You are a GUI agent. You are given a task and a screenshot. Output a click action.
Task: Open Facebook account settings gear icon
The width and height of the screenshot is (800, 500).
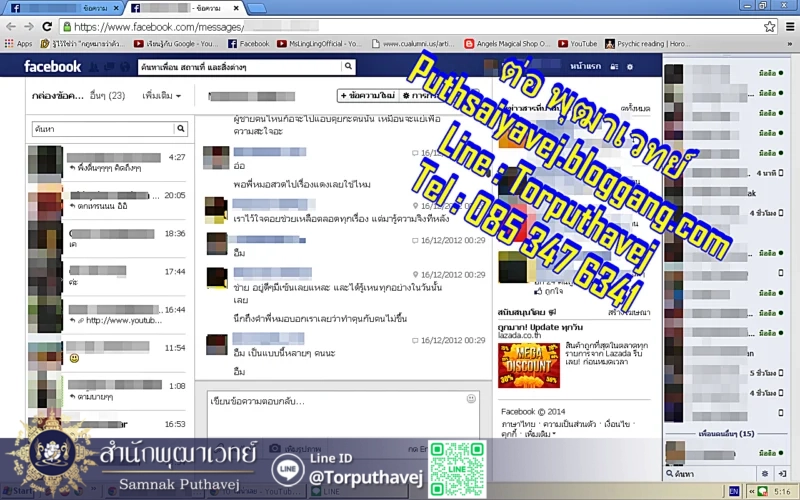[x=629, y=67]
